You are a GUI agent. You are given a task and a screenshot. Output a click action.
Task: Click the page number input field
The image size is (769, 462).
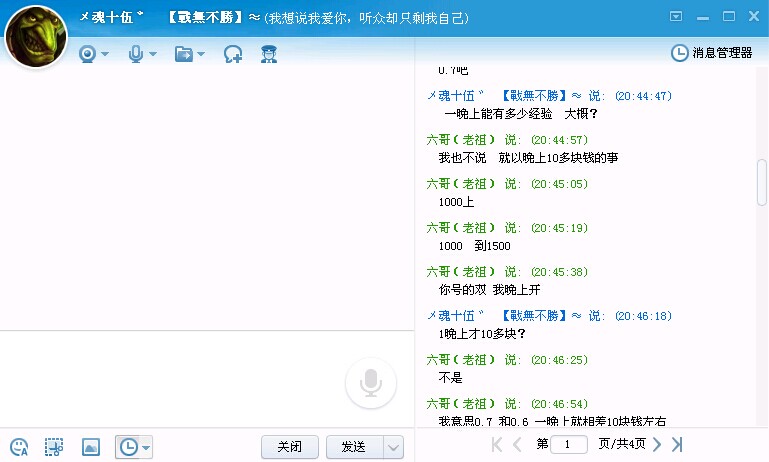[x=569, y=444]
